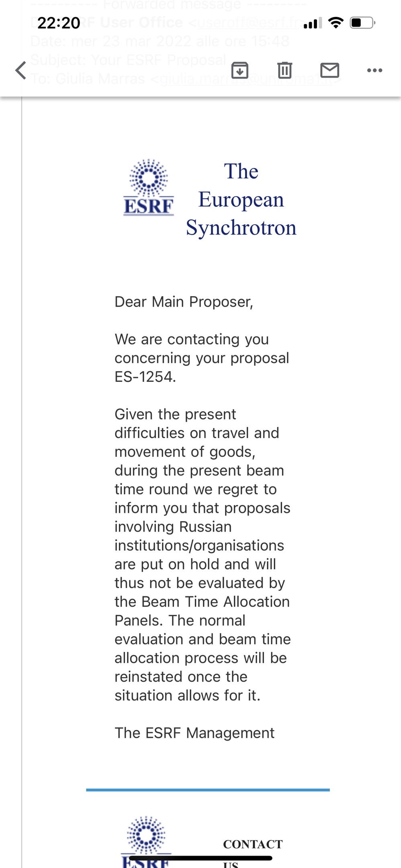
Task: Delete the email using the trash icon
Action: (284, 70)
